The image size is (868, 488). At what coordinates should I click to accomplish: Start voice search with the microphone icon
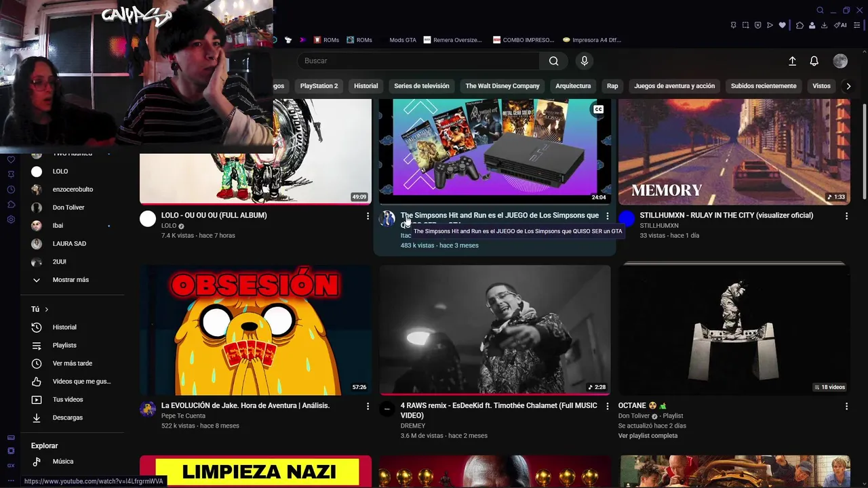pos(585,61)
